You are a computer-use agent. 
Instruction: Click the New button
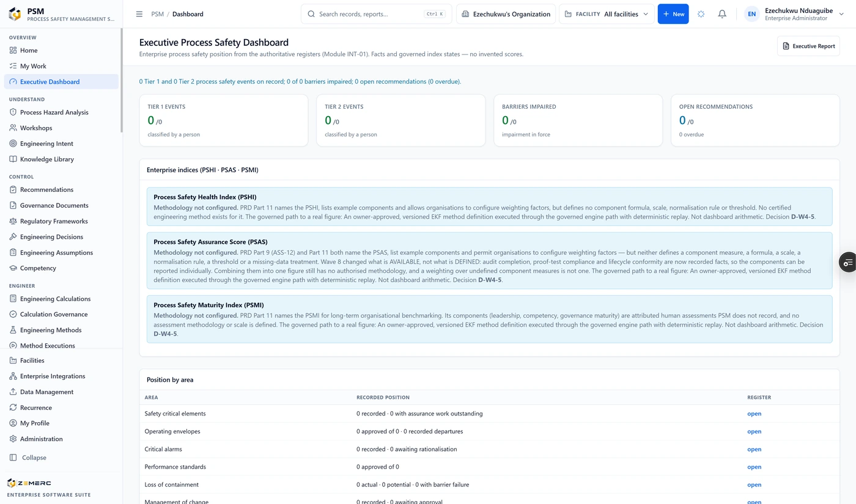coord(673,14)
